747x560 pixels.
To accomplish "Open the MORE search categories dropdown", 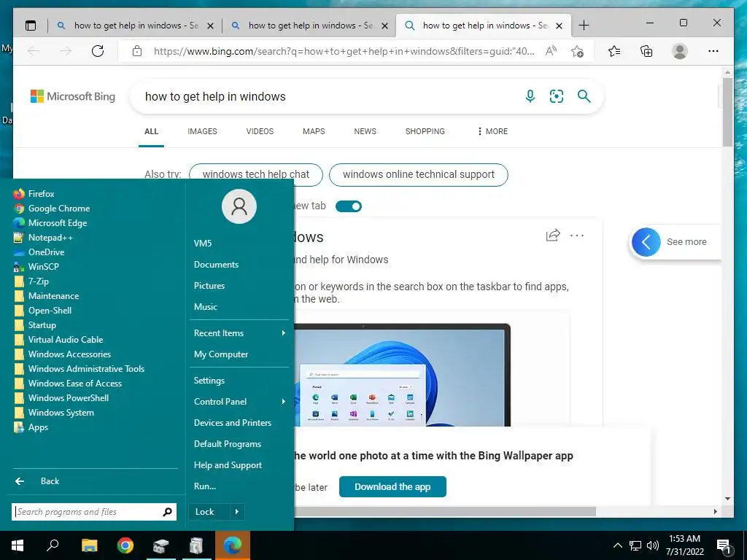I will click(492, 131).
